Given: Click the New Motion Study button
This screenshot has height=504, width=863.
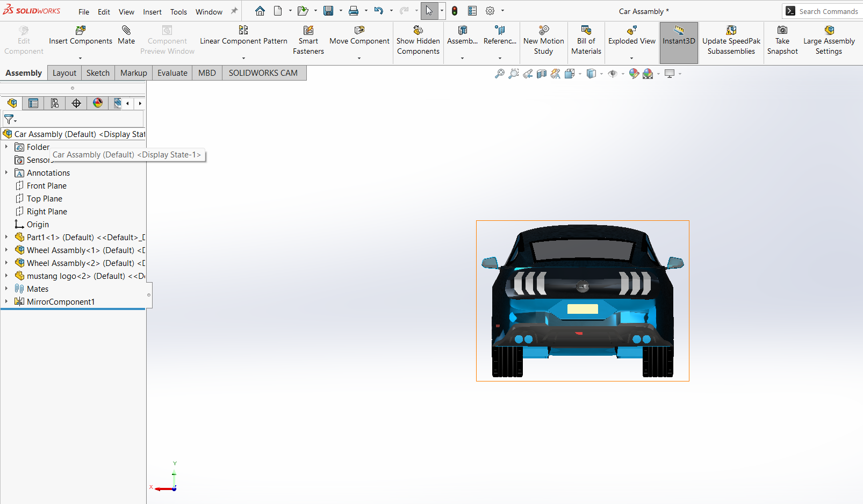Looking at the screenshot, I should tap(543, 40).
